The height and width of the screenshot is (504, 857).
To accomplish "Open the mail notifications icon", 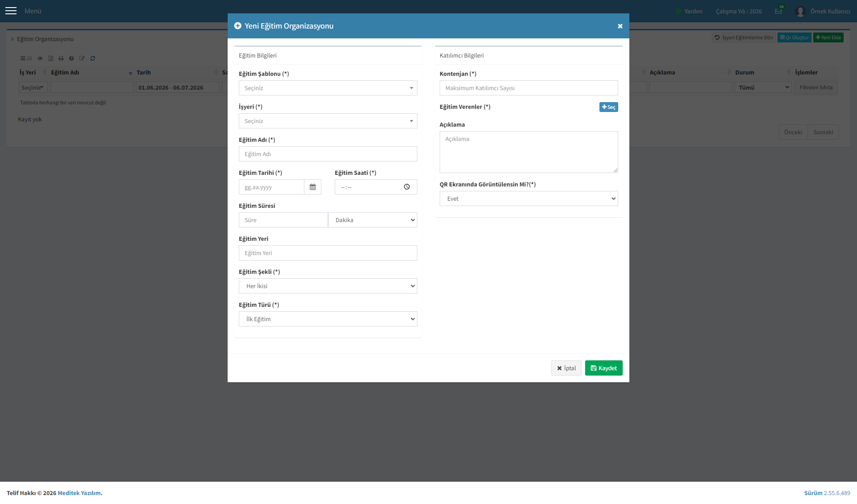I will click(778, 11).
